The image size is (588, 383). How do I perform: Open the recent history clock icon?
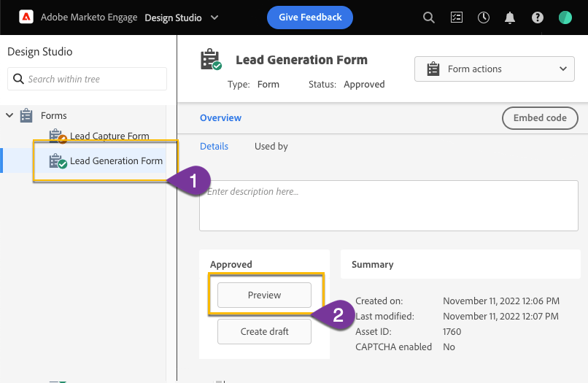(484, 18)
